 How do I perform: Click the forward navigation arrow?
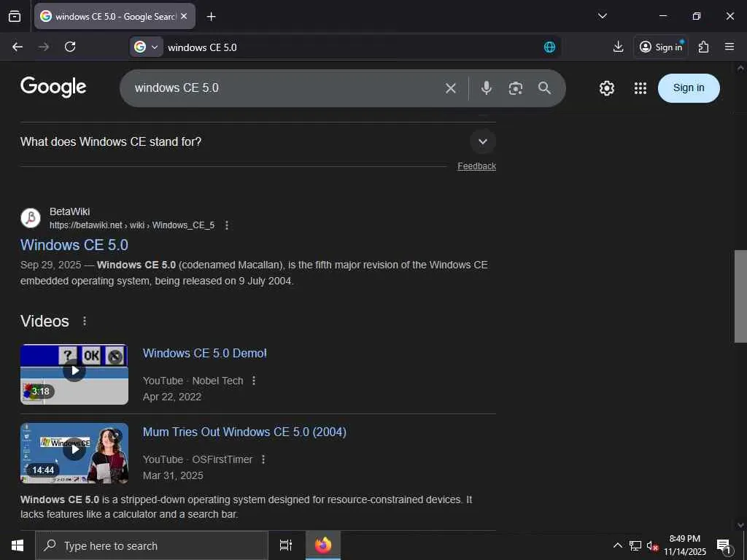44,47
